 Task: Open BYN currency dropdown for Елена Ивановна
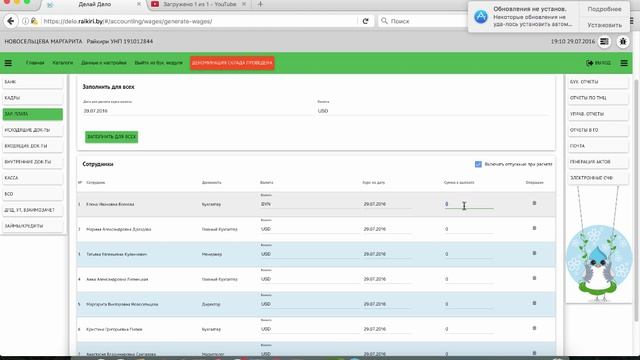(x=310, y=204)
